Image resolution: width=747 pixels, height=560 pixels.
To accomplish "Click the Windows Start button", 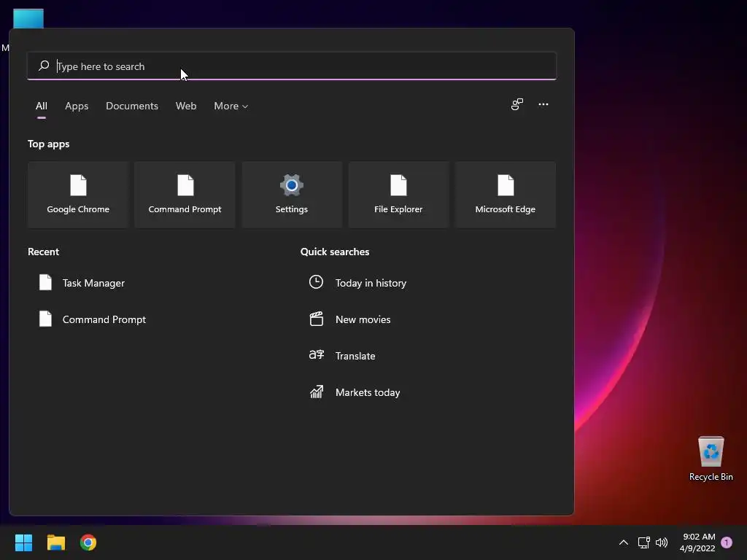I will pos(23,542).
